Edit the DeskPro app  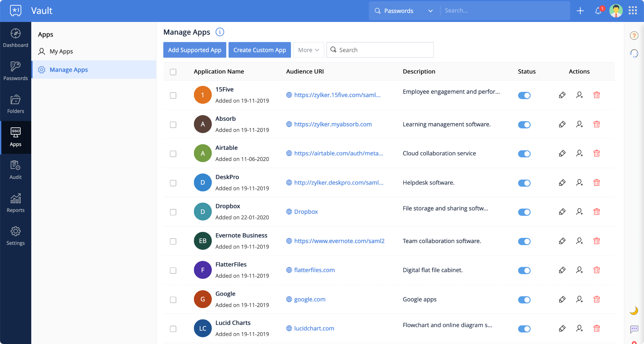tap(562, 183)
